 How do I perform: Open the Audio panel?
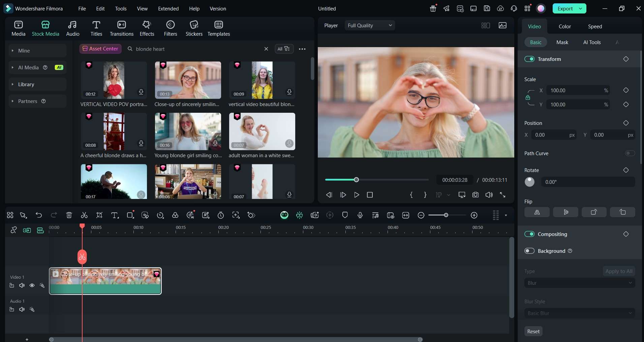point(73,28)
